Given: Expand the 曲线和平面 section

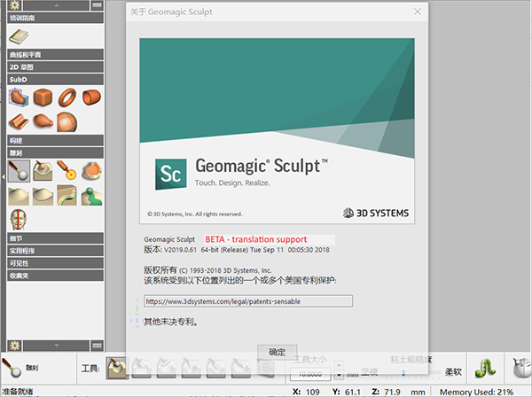Looking at the screenshot, I should [55, 55].
